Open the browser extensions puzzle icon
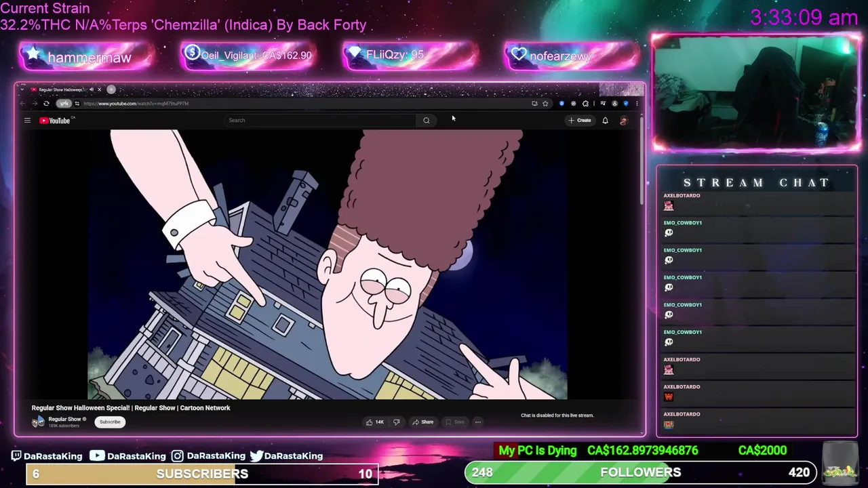Image resolution: width=868 pixels, height=488 pixels. [585, 104]
